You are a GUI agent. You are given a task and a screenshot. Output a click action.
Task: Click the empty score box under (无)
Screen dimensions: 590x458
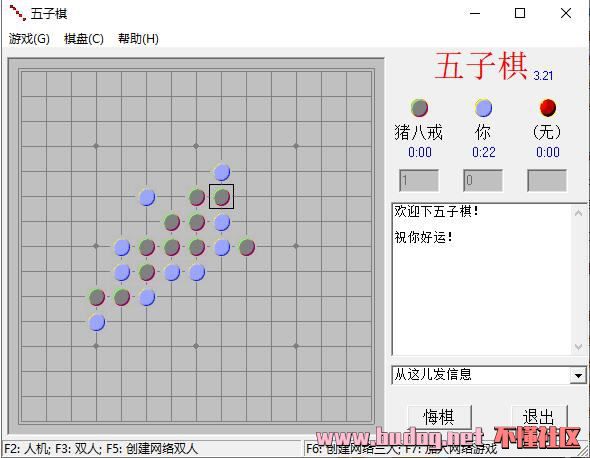click(x=547, y=181)
